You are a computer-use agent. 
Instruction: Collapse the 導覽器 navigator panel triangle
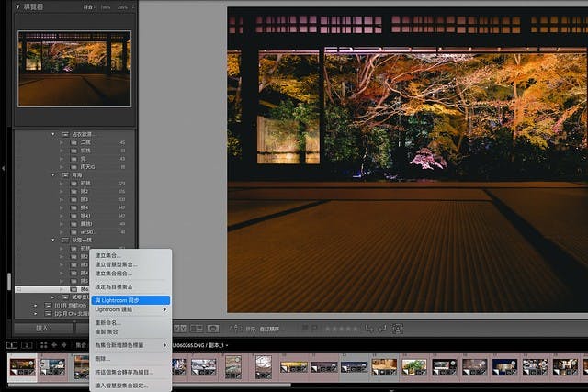click(x=18, y=6)
